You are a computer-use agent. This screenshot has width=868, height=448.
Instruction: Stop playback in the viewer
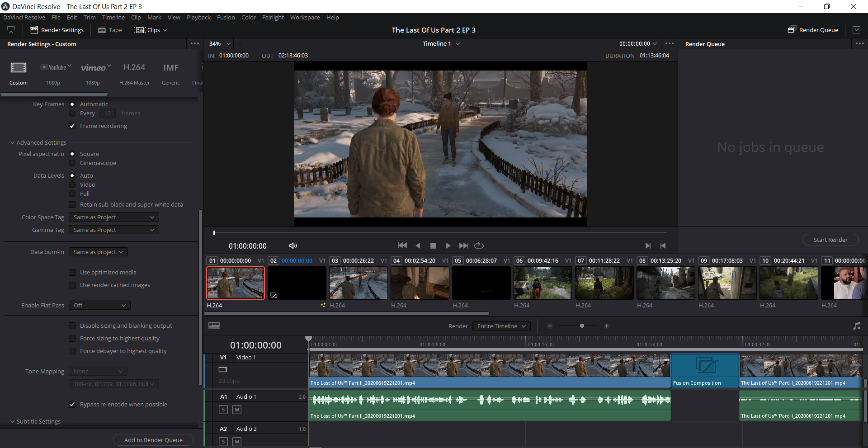click(x=433, y=245)
